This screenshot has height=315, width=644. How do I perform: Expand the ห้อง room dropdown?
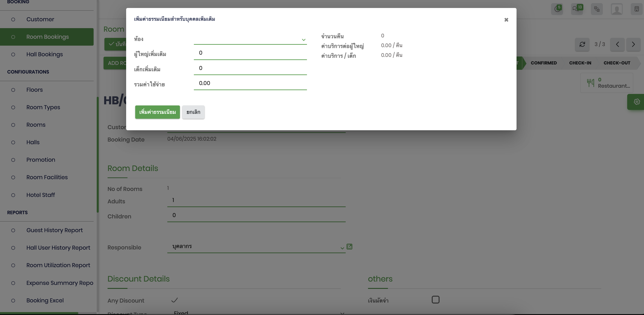coord(303,40)
